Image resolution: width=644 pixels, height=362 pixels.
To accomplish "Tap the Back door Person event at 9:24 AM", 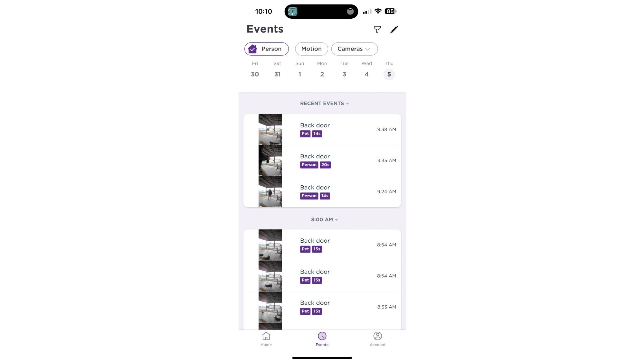I will (322, 191).
